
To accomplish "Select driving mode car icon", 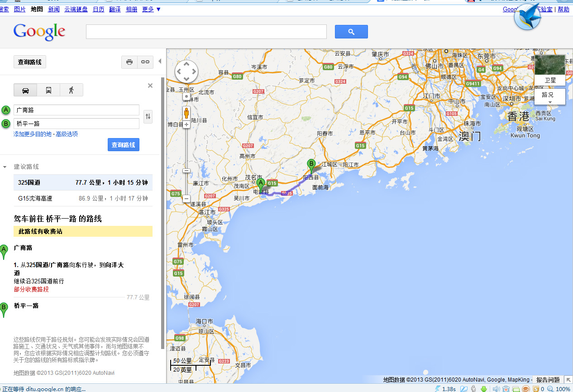I will [x=25, y=90].
